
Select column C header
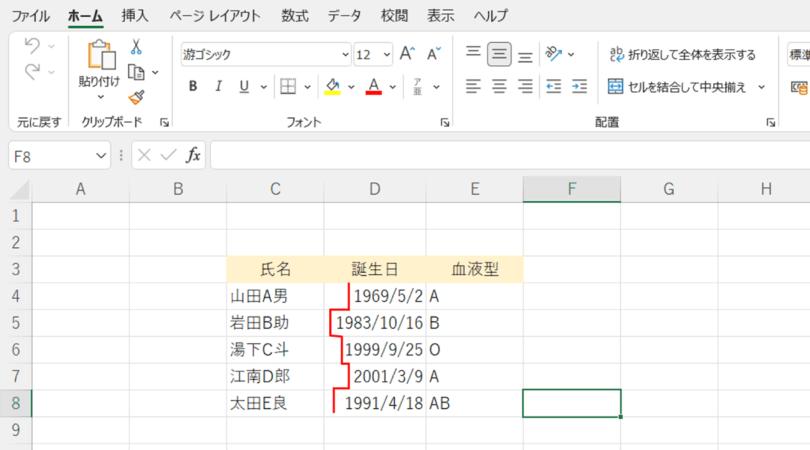(x=275, y=189)
